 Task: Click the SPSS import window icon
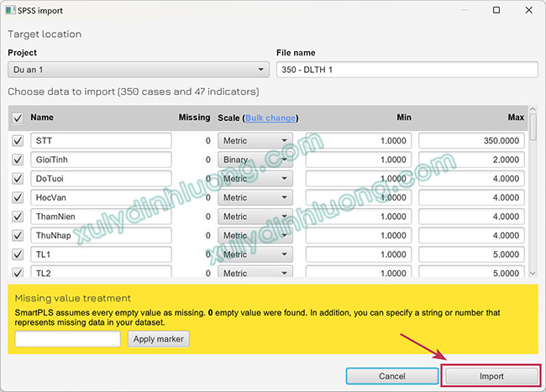[x=9, y=9]
